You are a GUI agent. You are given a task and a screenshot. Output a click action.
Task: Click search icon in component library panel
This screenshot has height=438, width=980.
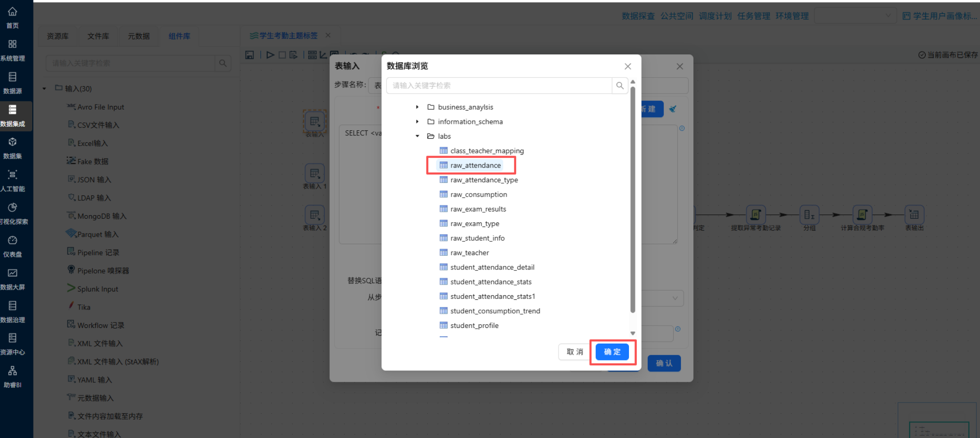coord(223,63)
